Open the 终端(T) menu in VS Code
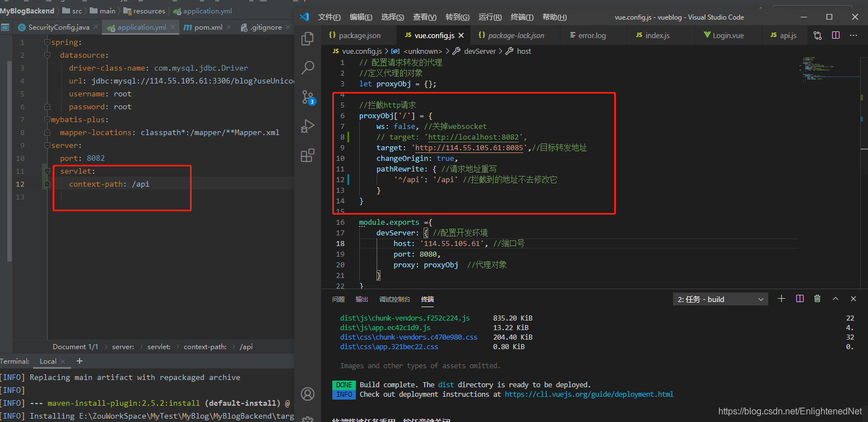The height and width of the screenshot is (422, 868). tap(522, 17)
